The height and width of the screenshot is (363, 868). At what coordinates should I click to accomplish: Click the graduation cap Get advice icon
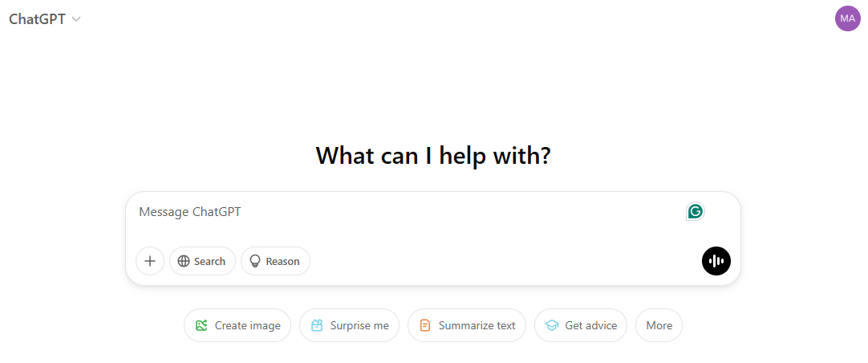pos(552,325)
